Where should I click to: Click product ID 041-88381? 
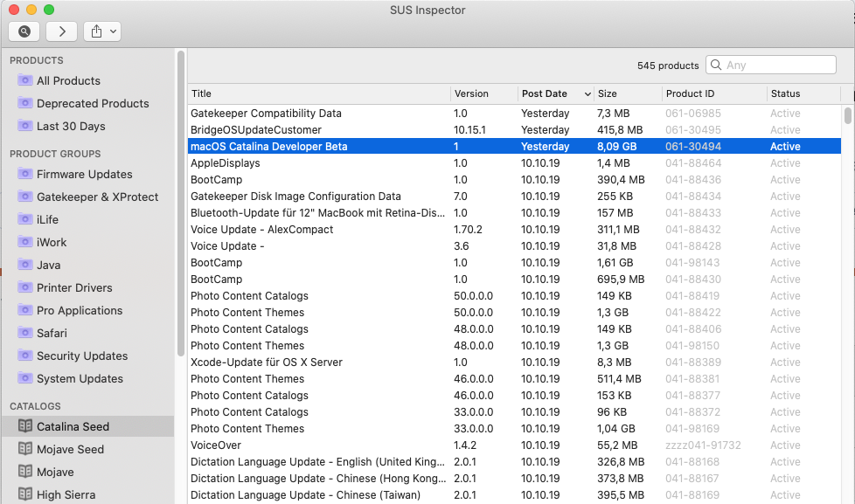(693, 379)
